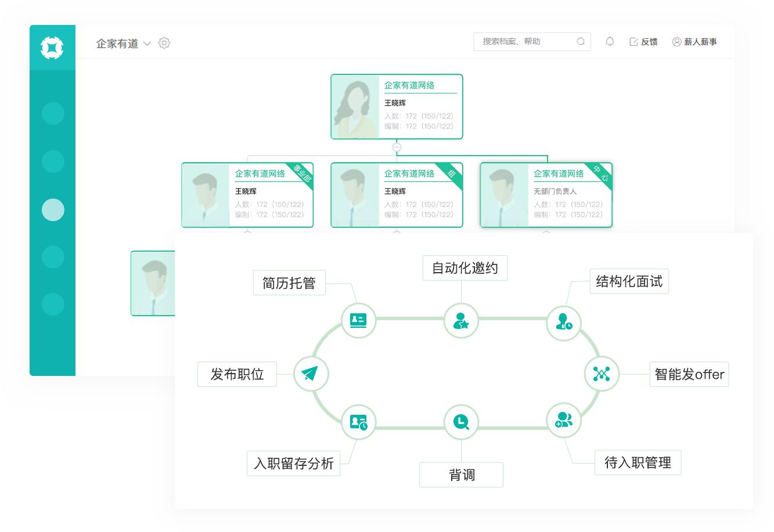Collapse the 王晓辉 root organization node
Image resolution: width=774 pixels, height=532 pixels.
pos(397,147)
